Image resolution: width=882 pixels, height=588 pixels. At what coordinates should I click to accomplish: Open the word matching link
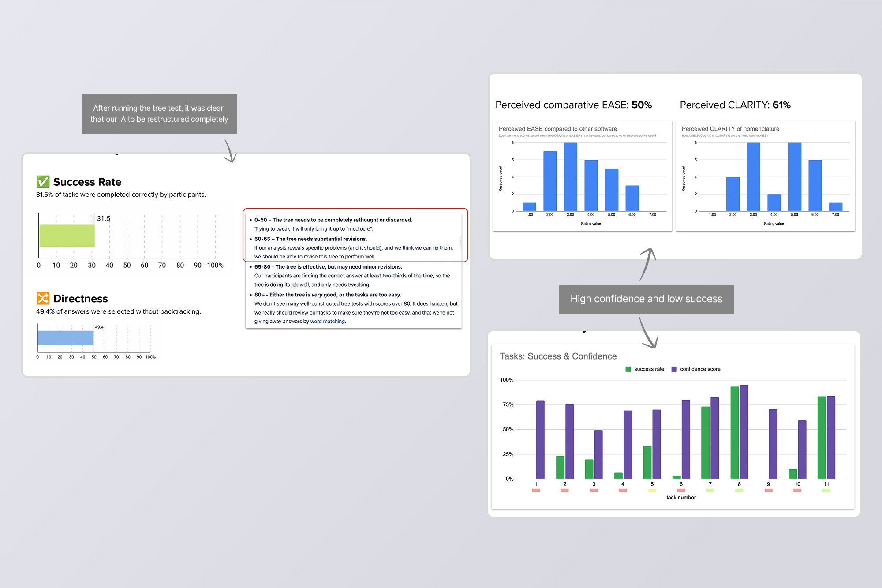(x=327, y=322)
